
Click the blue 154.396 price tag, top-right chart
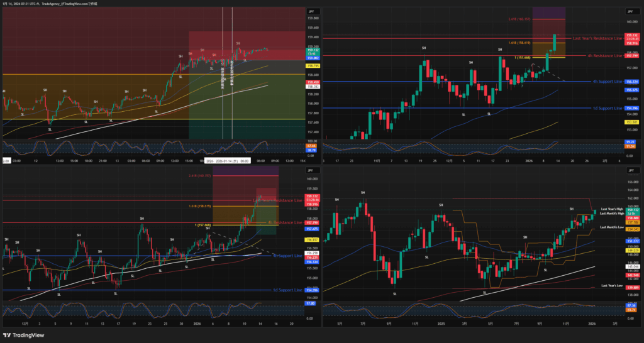[631, 108]
